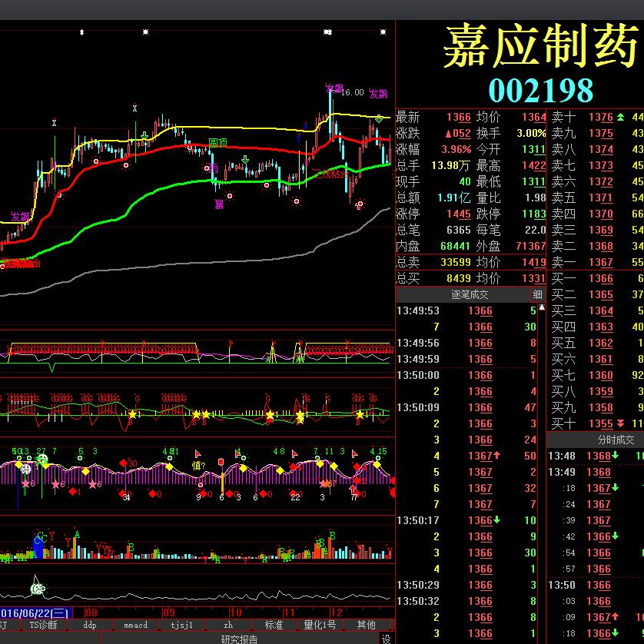The image size is (644, 644).
Task: Click the green down arrow under the 16.00 peak
Action: (379, 119)
